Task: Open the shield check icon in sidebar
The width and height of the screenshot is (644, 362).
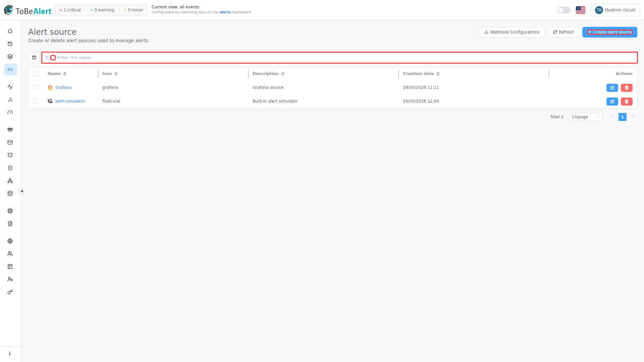Action: click(10, 168)
